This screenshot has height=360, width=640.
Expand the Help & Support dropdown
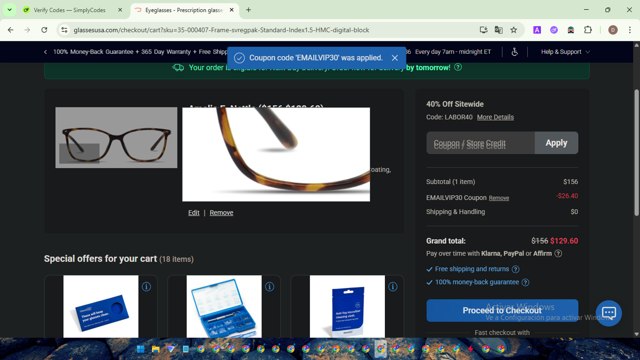[565, 52]
